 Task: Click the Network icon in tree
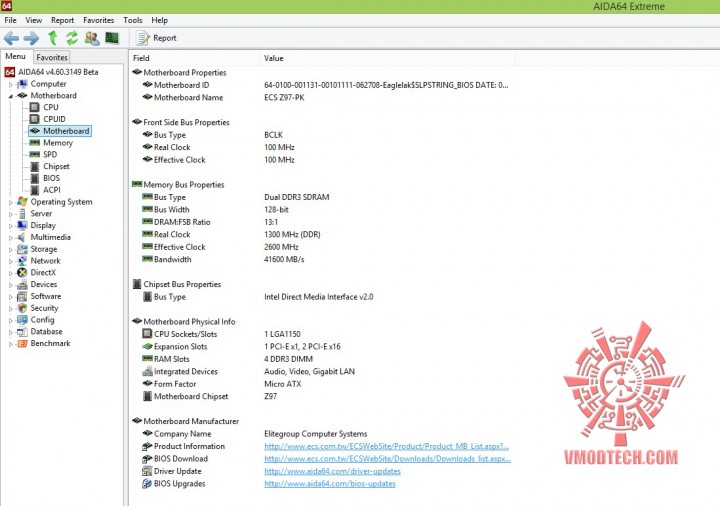point(22,261)
